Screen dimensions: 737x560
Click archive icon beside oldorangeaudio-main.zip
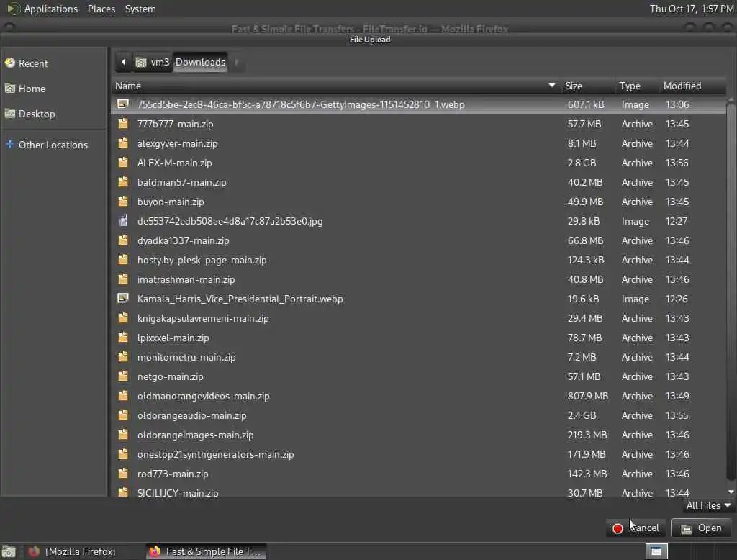[x=122, y=415]
